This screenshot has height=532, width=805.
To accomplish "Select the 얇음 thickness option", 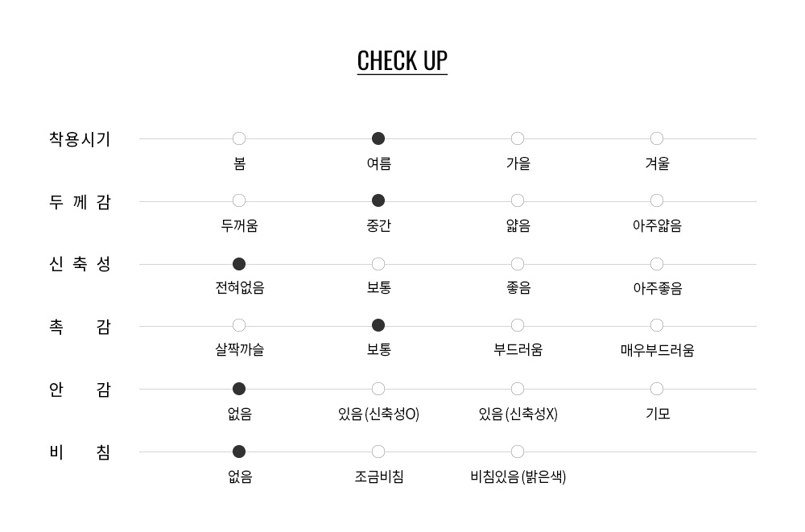I will point(518,200).
